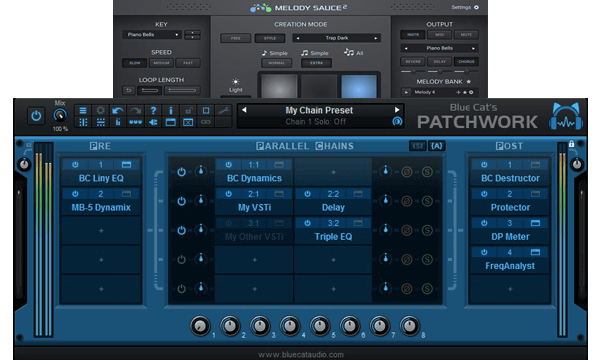This screenshot has height=360, width=600.
Task: Open the Triple EQ plugin menu
Action: (333, 237)
